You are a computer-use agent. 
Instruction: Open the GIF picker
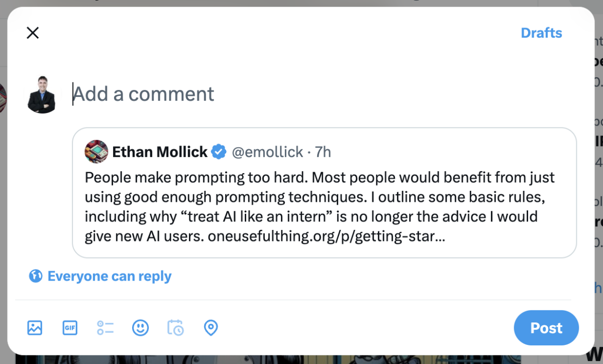tap(70, 328)
